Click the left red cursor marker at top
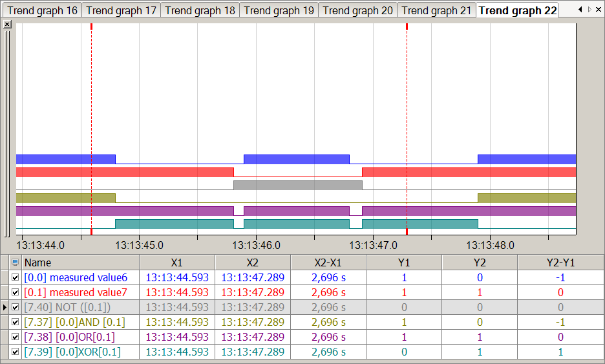605x364 pixels. (92, 27)
